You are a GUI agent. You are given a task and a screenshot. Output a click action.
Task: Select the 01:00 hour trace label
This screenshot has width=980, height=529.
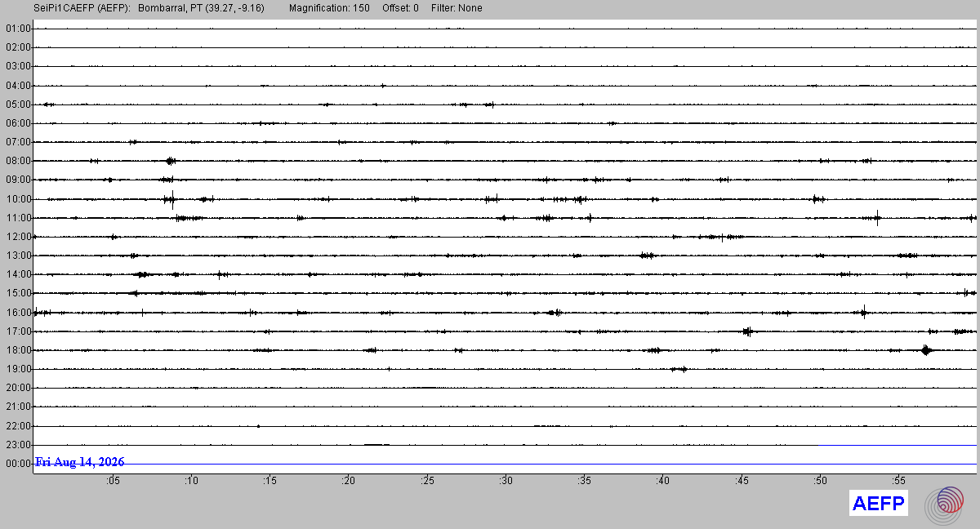click(x=18, y=29)
